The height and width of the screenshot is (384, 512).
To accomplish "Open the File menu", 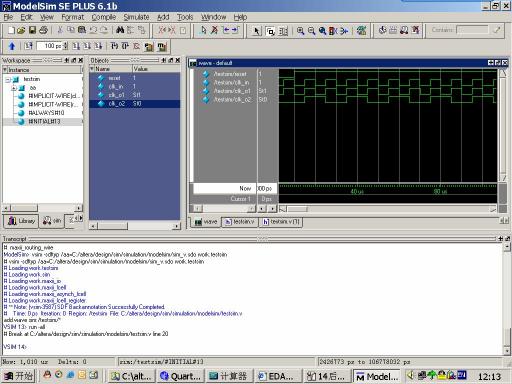I will click(x=8, y=17).
